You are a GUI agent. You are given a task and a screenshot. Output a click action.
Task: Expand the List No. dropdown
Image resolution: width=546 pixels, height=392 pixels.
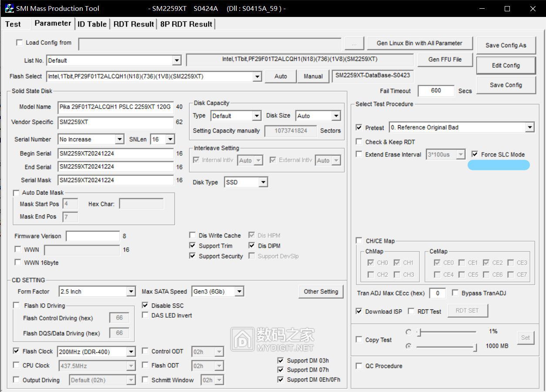pyautogui.click(x=177, y=60)
